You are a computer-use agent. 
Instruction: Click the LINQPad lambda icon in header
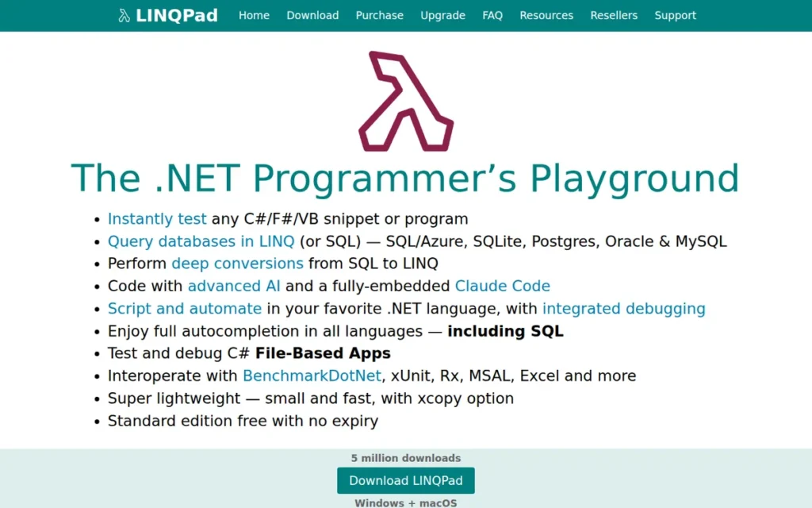pos(124,16)
